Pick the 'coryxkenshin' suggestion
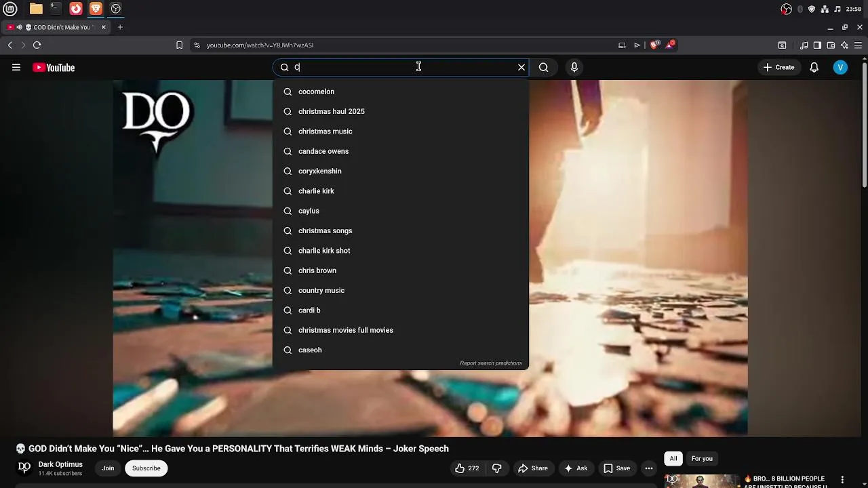868x488 pixels. pos(400,171)
